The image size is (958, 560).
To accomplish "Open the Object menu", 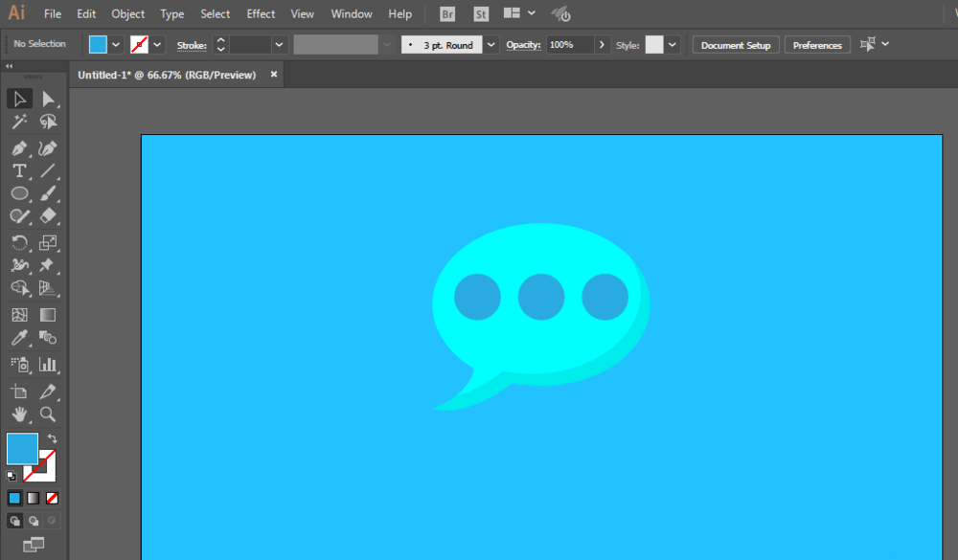I will point(127,14).
